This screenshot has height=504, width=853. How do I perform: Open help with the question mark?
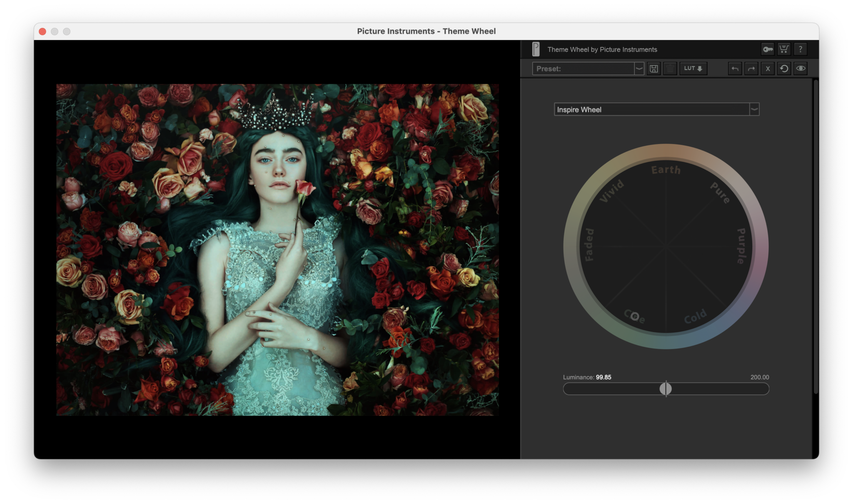pyautogui.click(x=800, y=49)
